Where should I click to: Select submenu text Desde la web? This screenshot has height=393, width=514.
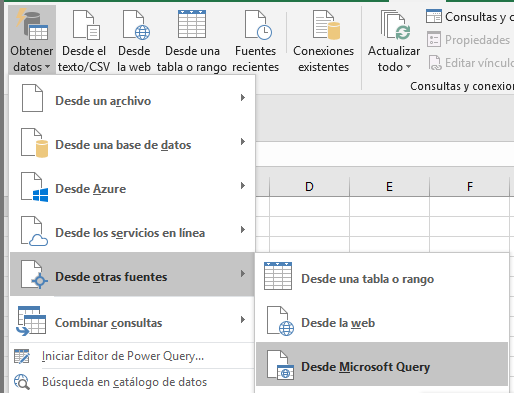(x=338, y=323)
